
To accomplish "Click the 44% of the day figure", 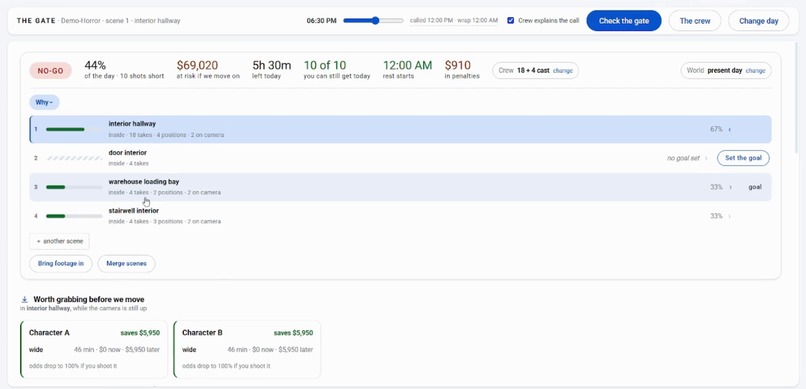I will [95, 65].
